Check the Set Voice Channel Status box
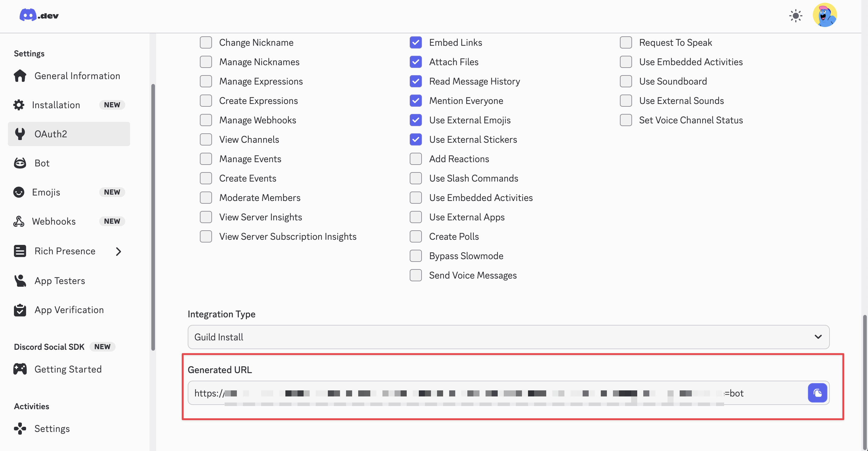Screen dimensions: 868x451 tap(626, 120)
